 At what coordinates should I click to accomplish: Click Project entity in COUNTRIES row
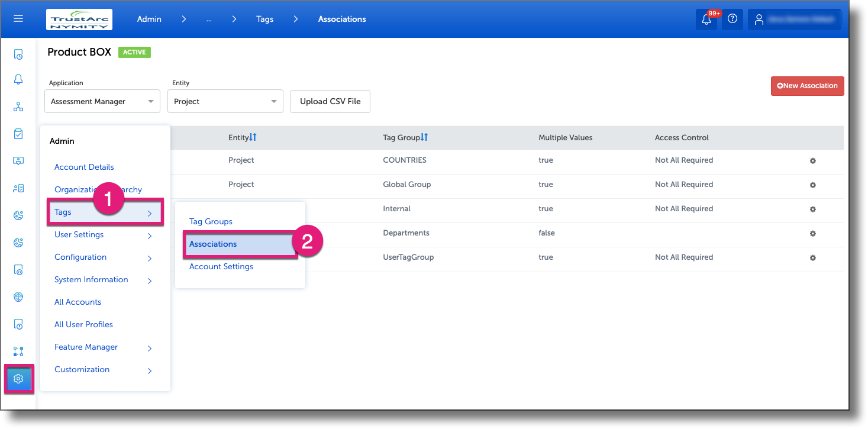(x=241, y=160)
